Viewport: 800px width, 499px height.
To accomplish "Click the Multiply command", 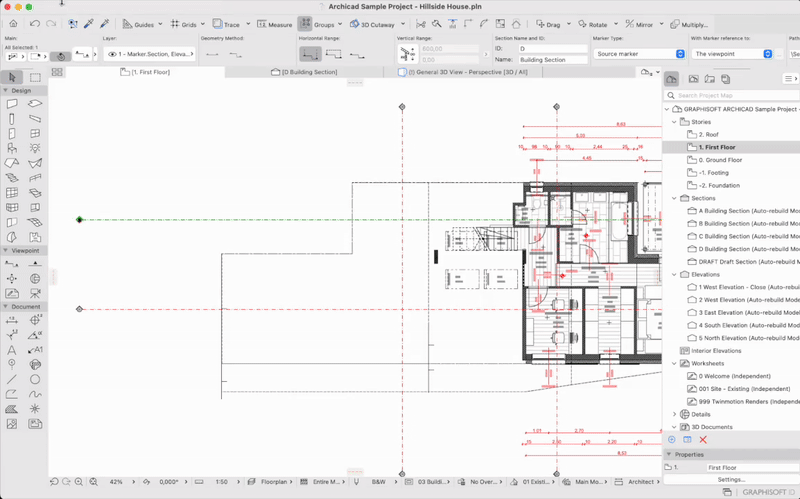I will point(689,24).
